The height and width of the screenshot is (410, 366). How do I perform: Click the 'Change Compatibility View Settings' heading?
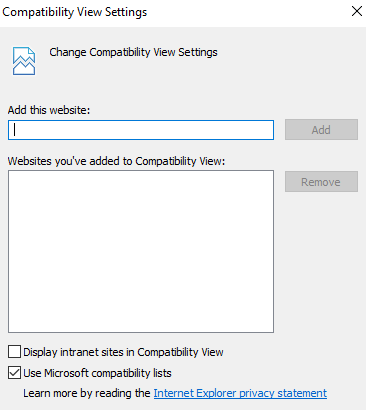[x=133, y=52]
